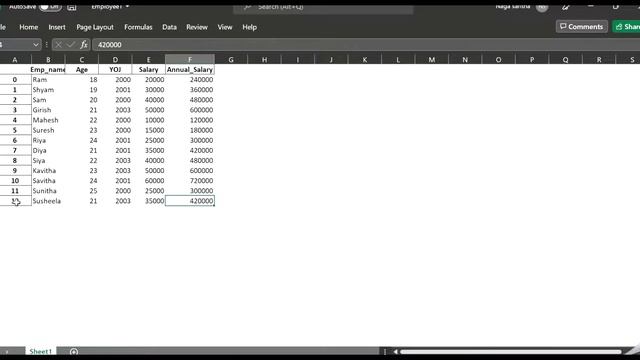Select the Annual_Salary cell 240000
Screen dimensions: 640x360
pyautogui.click(x=190, y=80)
